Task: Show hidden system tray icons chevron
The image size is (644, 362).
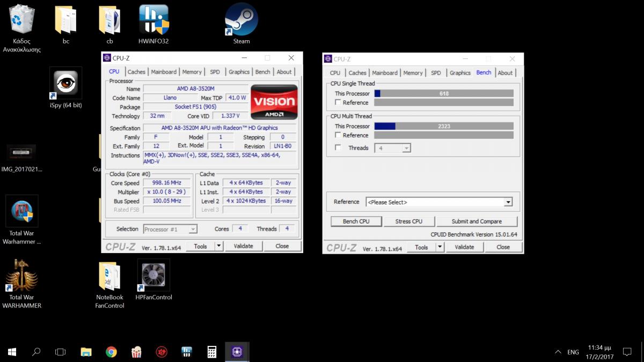Action: point(558,352)
